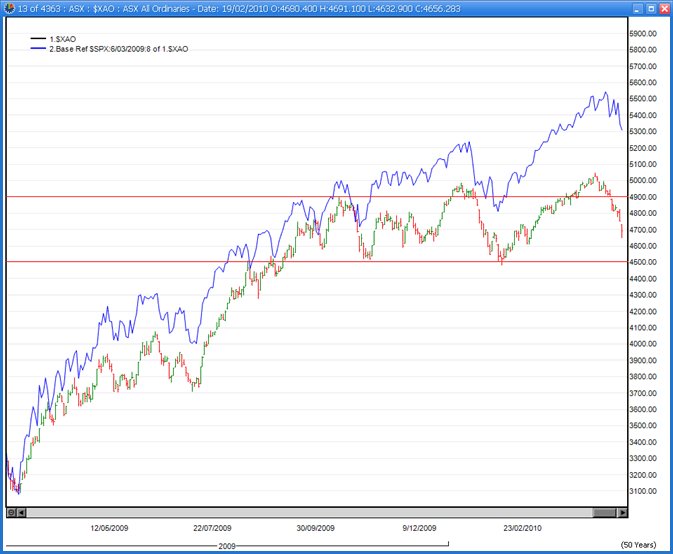Click the 5000.00 price axis label
This screenshot has width=673, height=554.
click(643, 181)
